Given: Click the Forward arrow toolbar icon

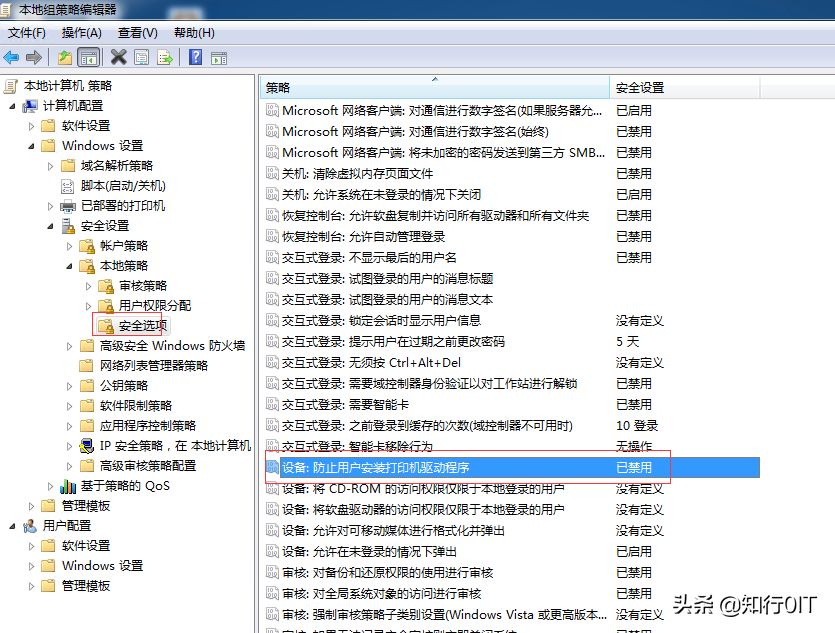Looking at the screenshot, I should [34, 57].
